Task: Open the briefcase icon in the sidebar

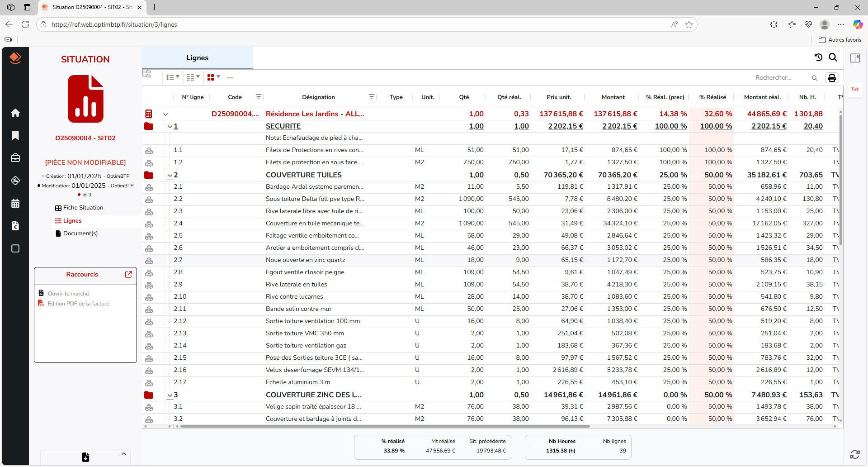Action: (x=15, y=157)
